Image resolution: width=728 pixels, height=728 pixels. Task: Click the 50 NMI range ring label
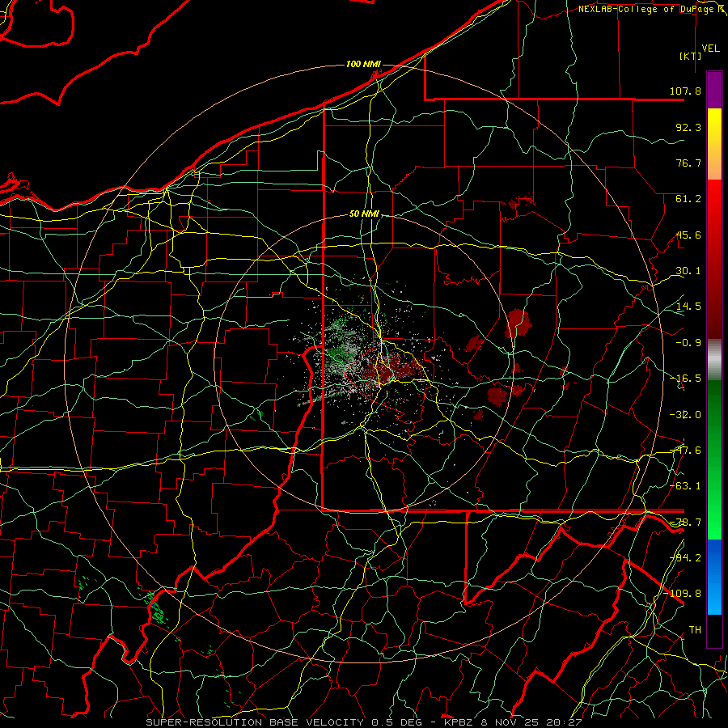[364, 214]
